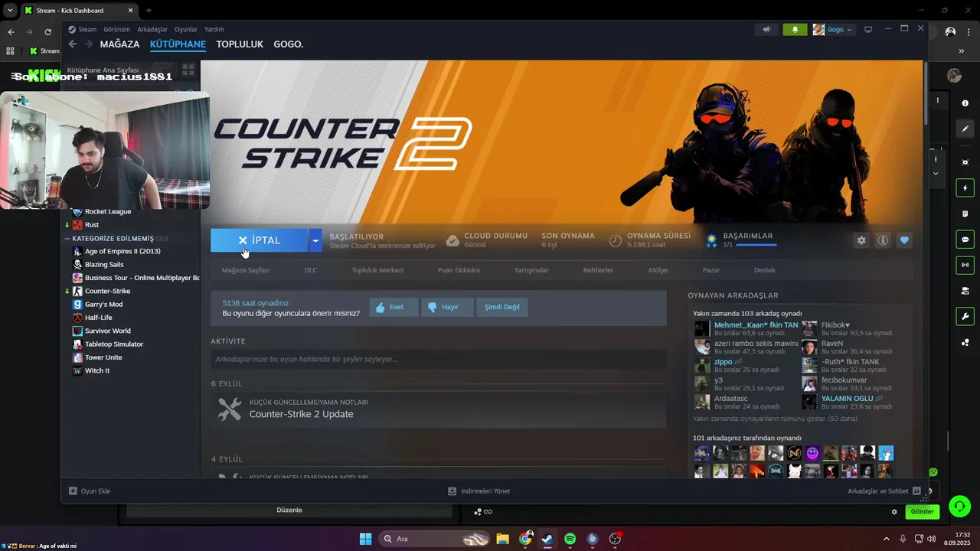Switch to Big Picture mode icon
This screenshot has width=980, height=551.
pos(868,30)
